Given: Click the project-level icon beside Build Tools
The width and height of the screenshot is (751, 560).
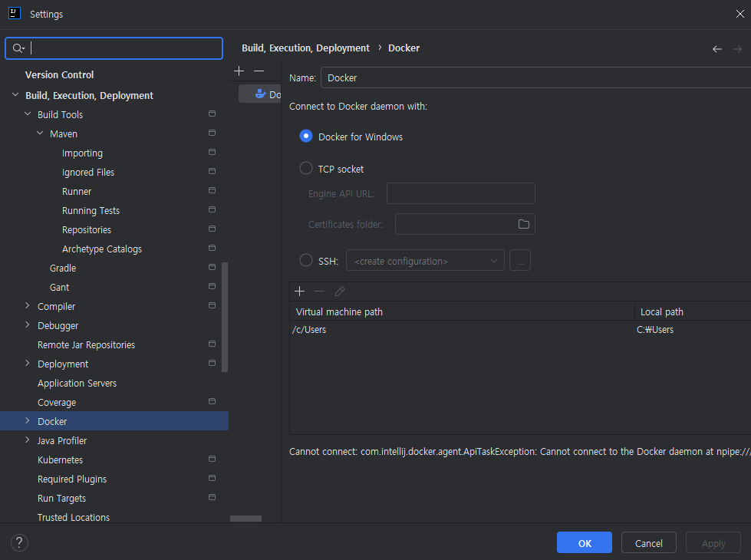Looking at the screenshot, I should [212, 114].
